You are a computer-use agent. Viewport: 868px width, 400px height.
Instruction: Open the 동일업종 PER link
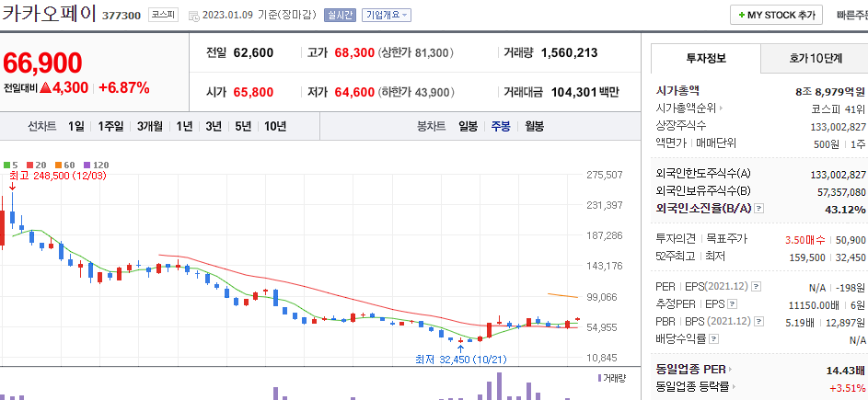690,369
